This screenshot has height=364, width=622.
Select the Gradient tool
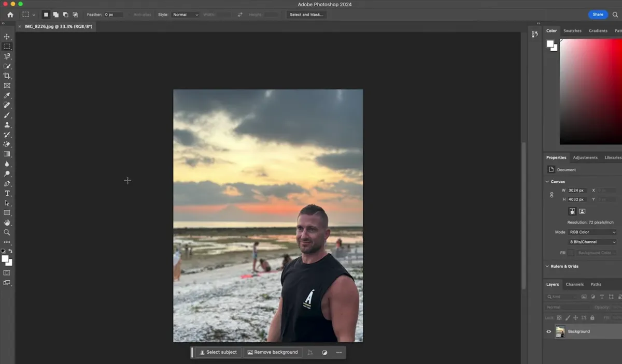7,154
